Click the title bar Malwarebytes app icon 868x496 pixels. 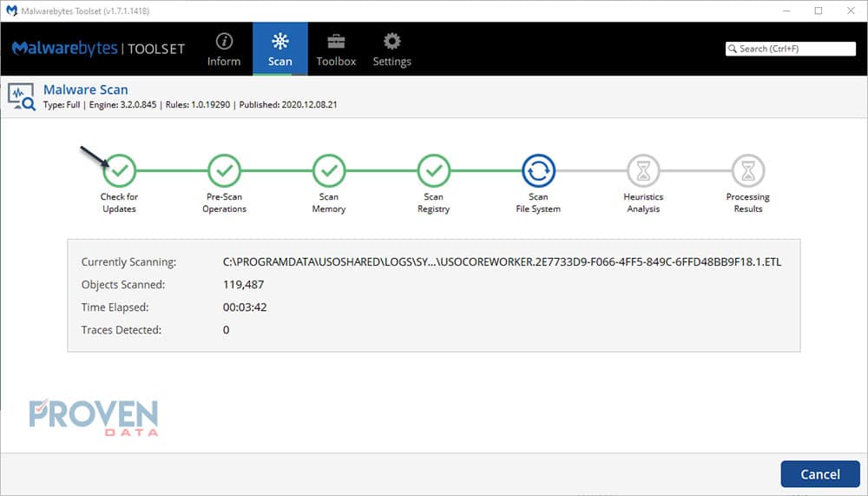11,10
